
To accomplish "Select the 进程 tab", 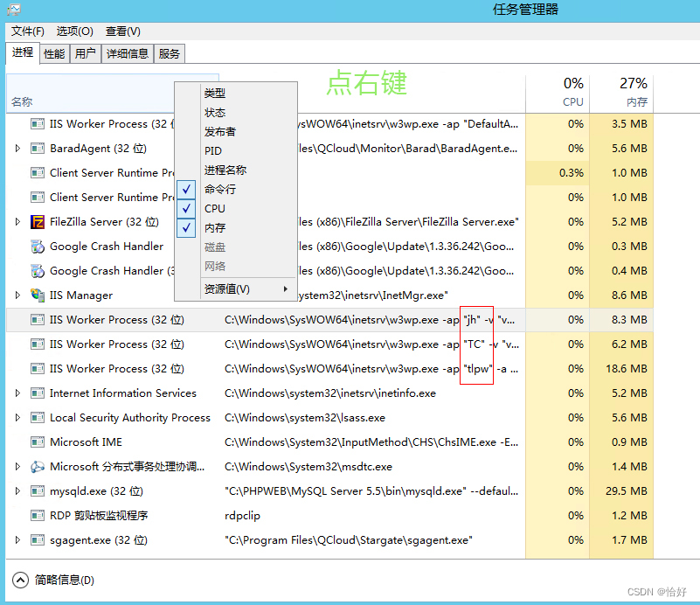I will (23, 52).
